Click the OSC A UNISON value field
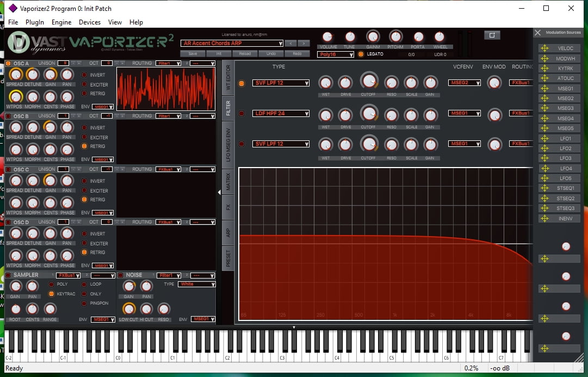 [65, 63]
